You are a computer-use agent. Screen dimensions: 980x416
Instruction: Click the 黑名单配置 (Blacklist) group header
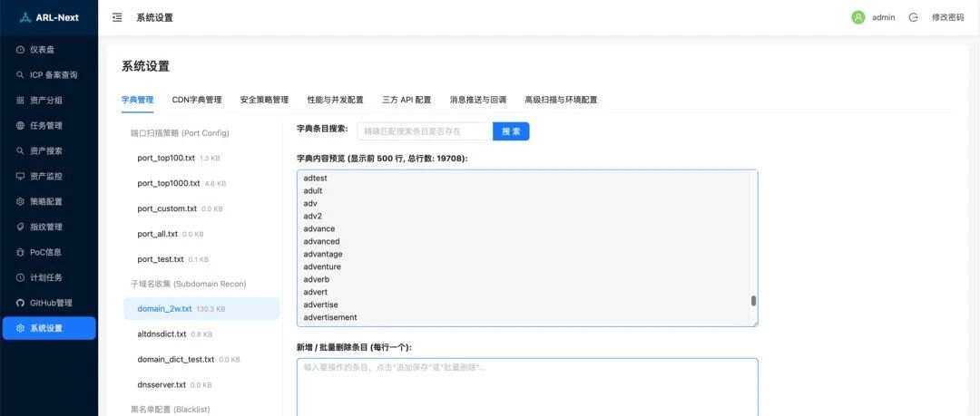click(x=170, y=409)
